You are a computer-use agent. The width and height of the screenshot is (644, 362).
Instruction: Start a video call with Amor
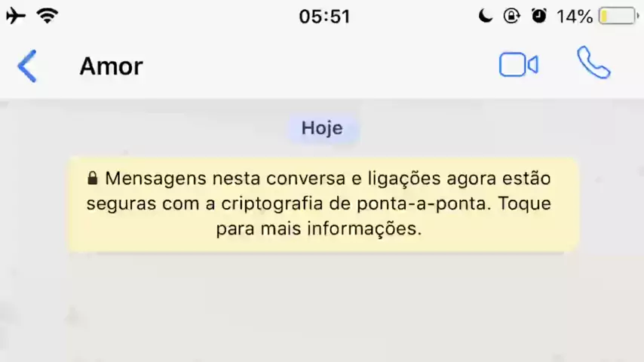(519, 65)
